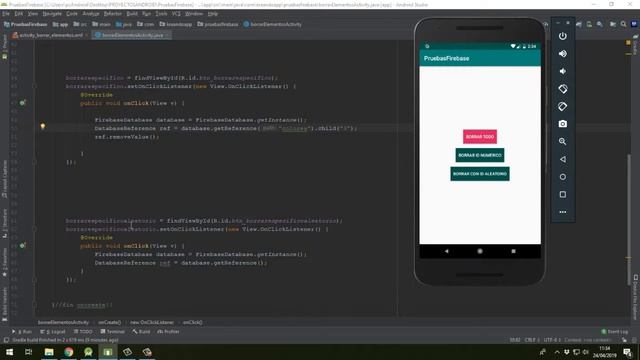This screenshot has width=640, height=360.
Task: Lower emulator volume with volume down icon
Action: coord(562,71)
